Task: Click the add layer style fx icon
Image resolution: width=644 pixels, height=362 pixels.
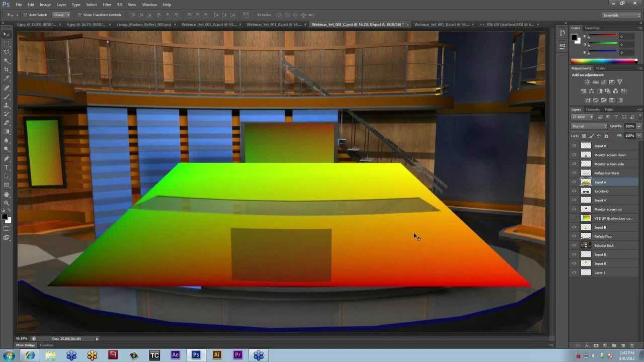Action: (587, 346)
